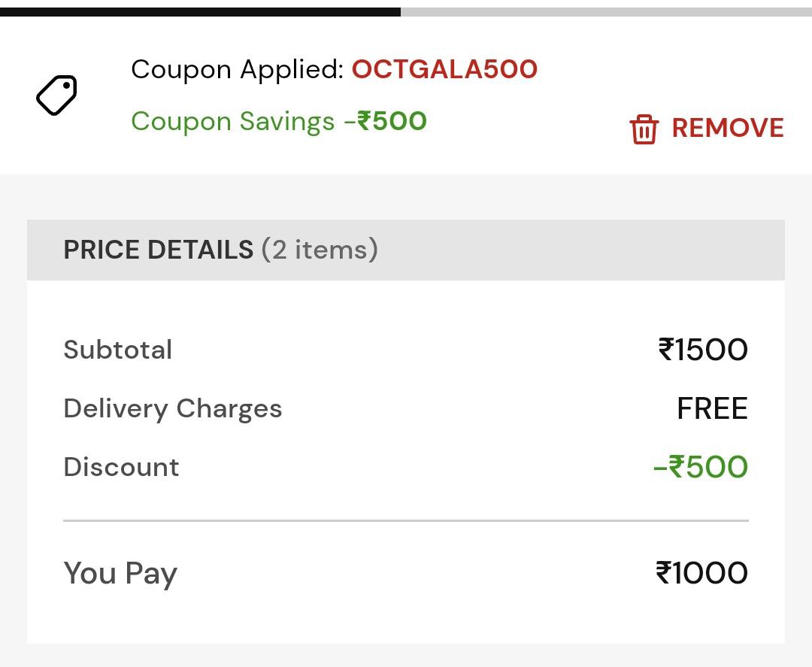Click the Delivery Charges label
The image size is (812, 667).
(172, 408)
